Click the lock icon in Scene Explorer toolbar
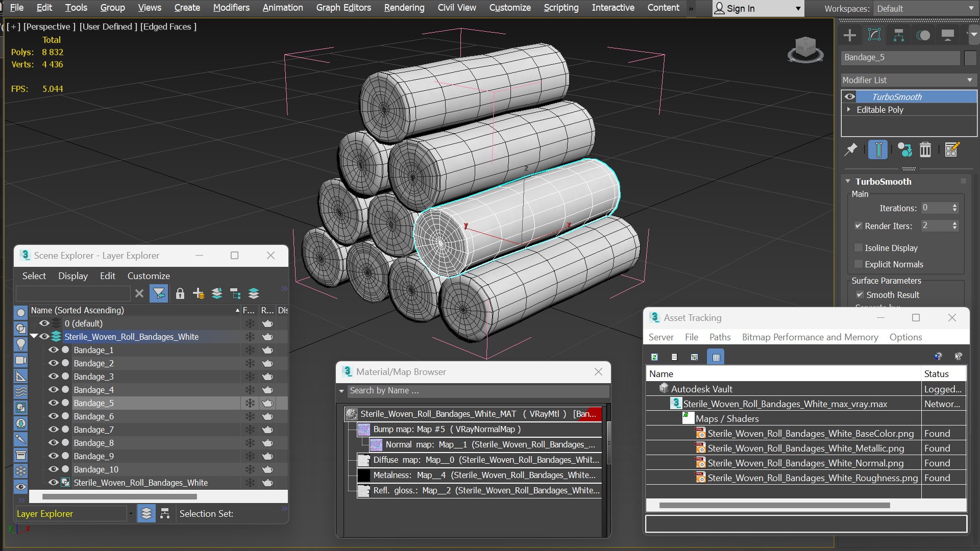 (180, 293)
